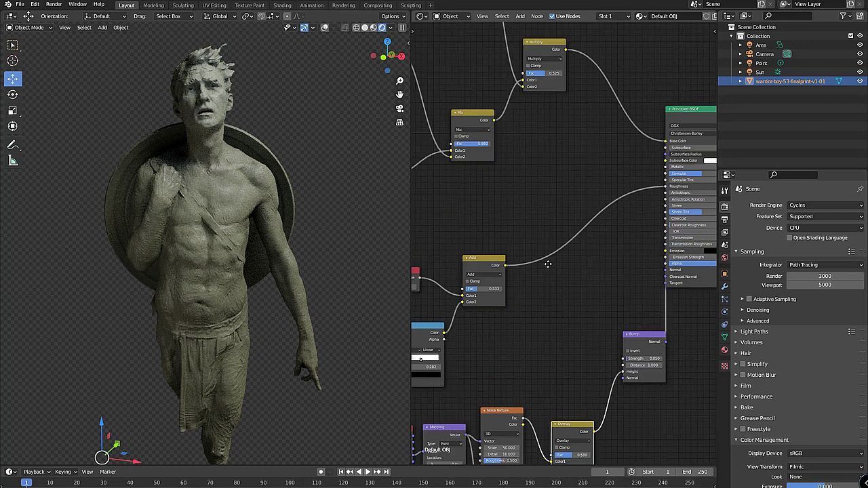Click the viewport zoom magnifier icon

click(399, 81)
